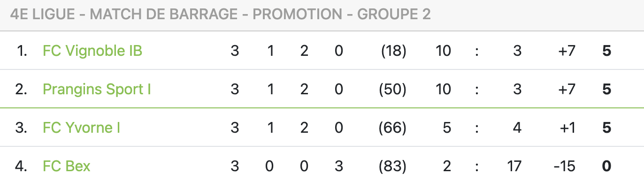Viewport: 644px width, 182px height.
Task: Click FC Bex goal difference -15
Action: click(x=565, y=166)
